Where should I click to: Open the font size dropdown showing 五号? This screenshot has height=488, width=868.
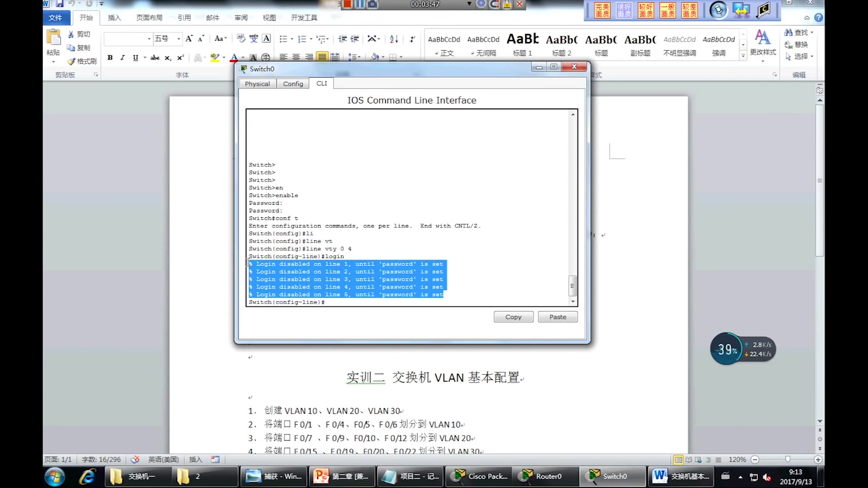coord(179,39)
